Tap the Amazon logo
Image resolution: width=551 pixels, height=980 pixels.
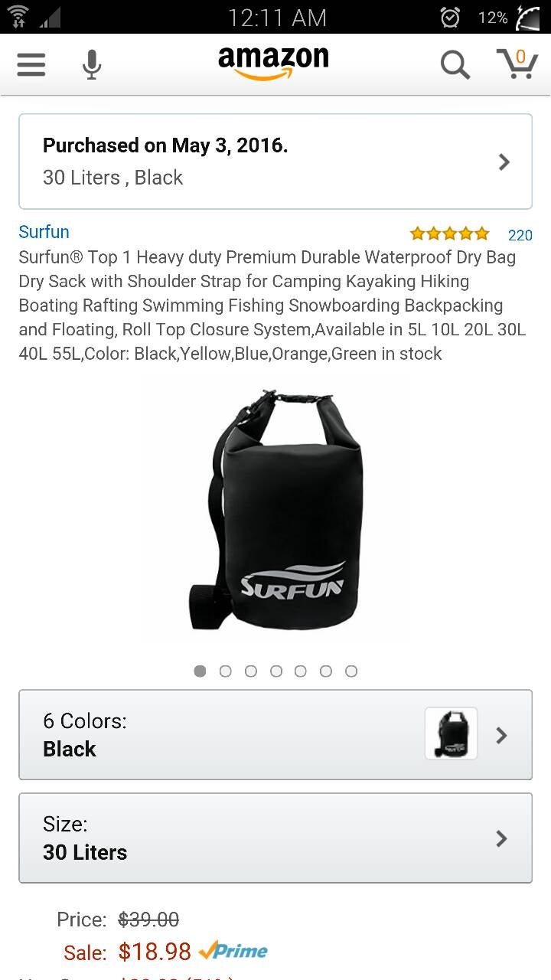(x=273, y=63)
